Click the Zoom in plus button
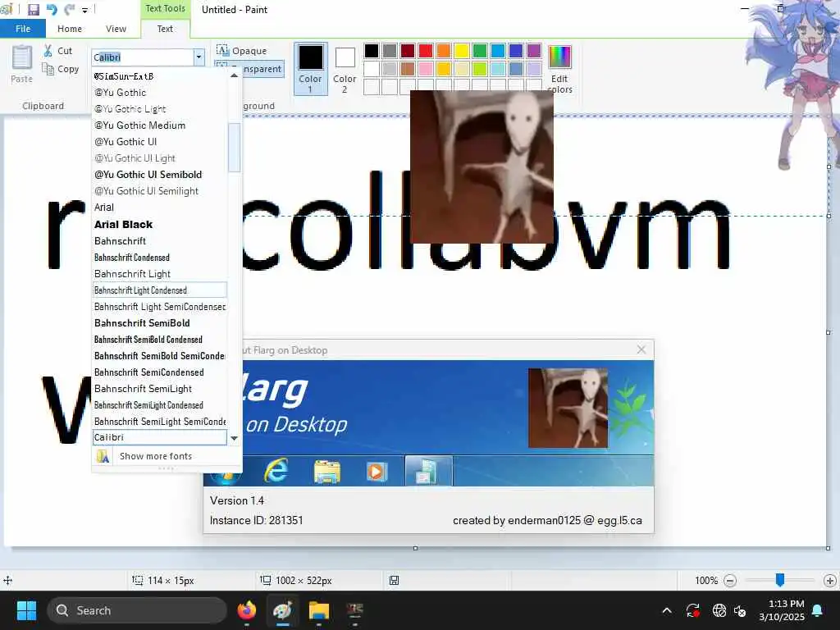This screenshot has height=630, width=840. (830, 581)
